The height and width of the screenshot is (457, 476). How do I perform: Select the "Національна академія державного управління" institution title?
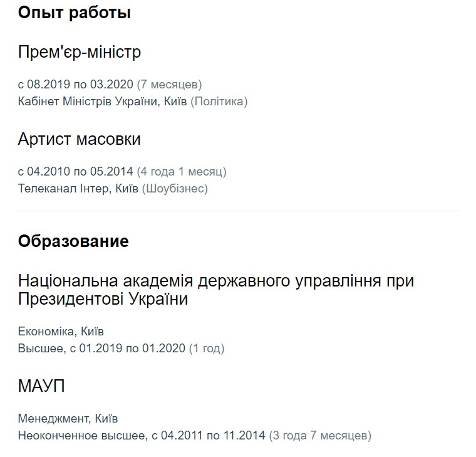click(216, 280)
